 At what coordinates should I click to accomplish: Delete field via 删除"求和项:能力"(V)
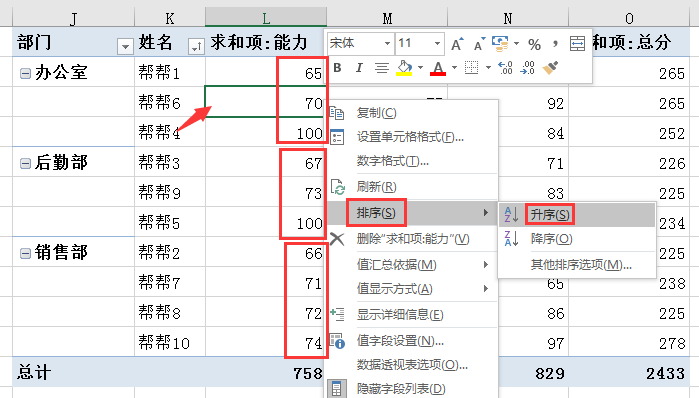(x=412, y=239)
